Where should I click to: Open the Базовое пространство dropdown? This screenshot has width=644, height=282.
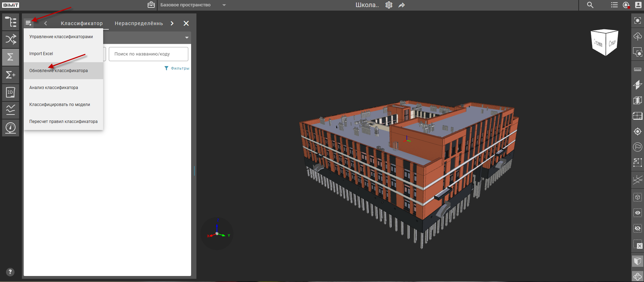tap(193, 5)
